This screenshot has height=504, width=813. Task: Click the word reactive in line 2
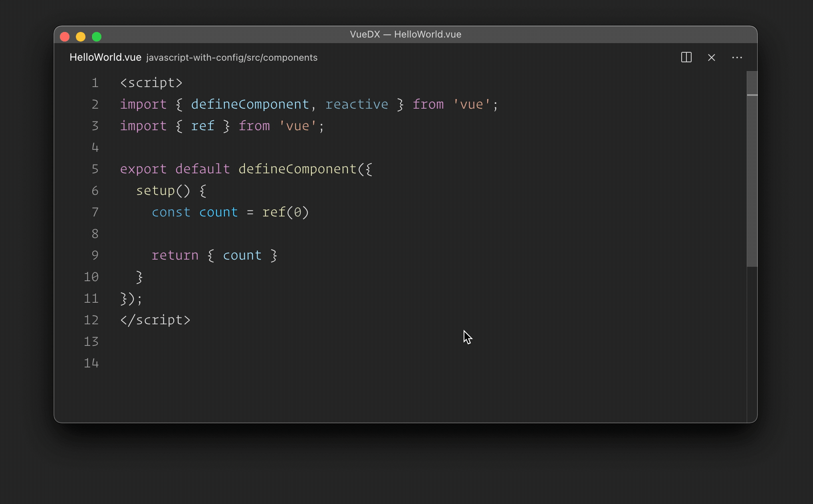[357, 104]
